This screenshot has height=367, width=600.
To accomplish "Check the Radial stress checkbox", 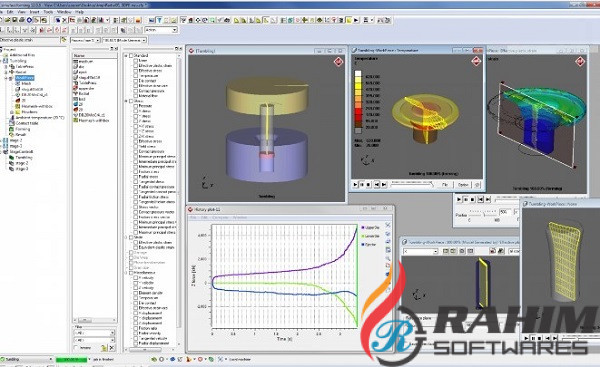I will click(135, 177).
